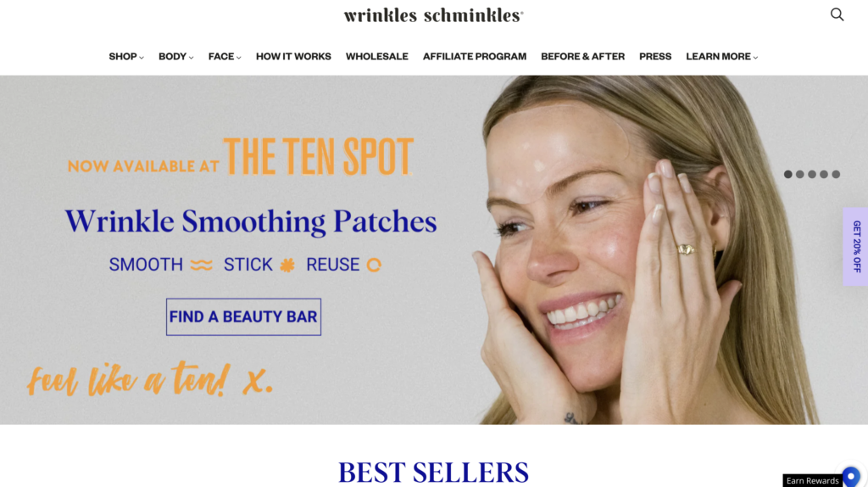The width and height of the screenshot is (868, 487).
Task: Open the search magnifier icon
Action: pos(837,14)
